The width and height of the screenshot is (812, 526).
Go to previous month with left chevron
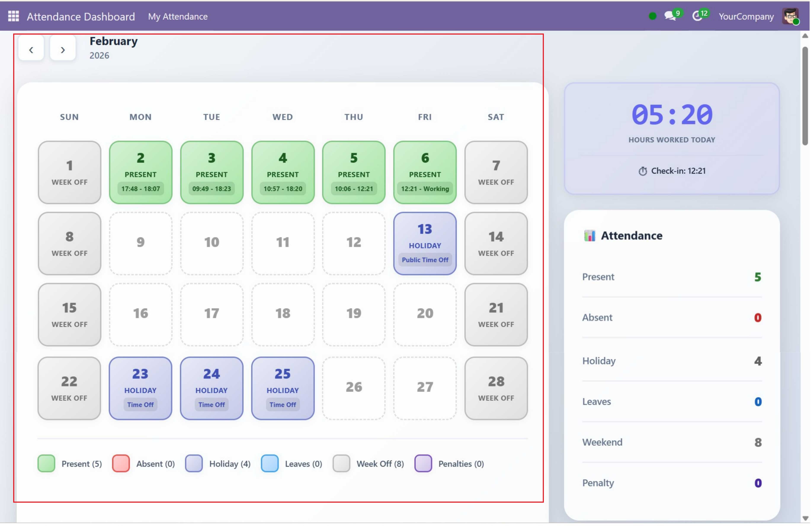point(31,49)
